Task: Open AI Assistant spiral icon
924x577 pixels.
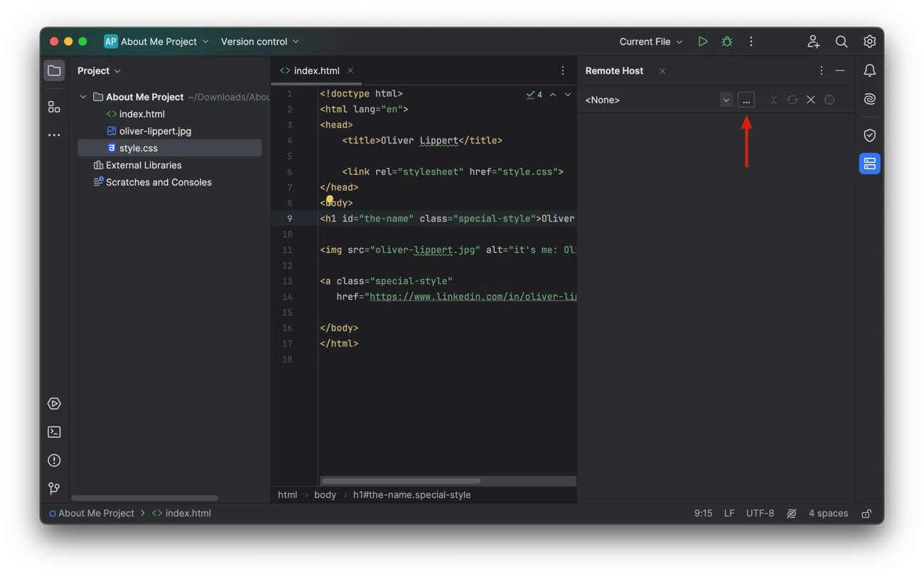Action: (x=870, y=99)
